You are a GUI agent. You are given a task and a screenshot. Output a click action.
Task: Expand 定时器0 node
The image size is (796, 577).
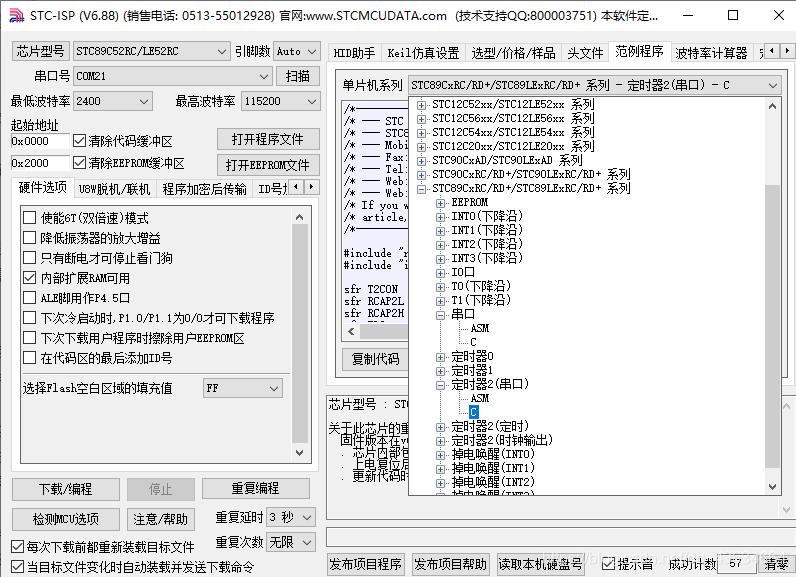click(440, 357)
